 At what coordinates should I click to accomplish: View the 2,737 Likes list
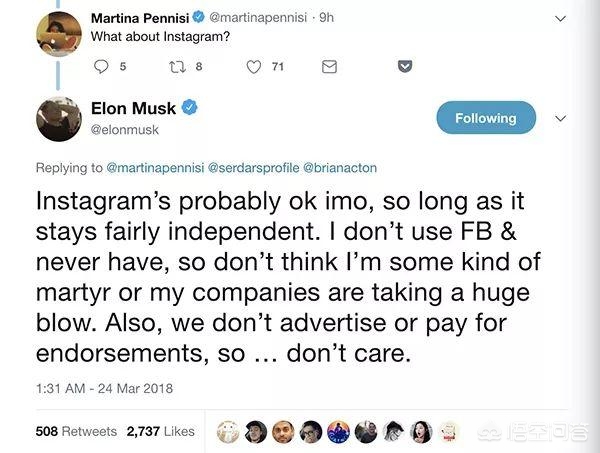160,431
